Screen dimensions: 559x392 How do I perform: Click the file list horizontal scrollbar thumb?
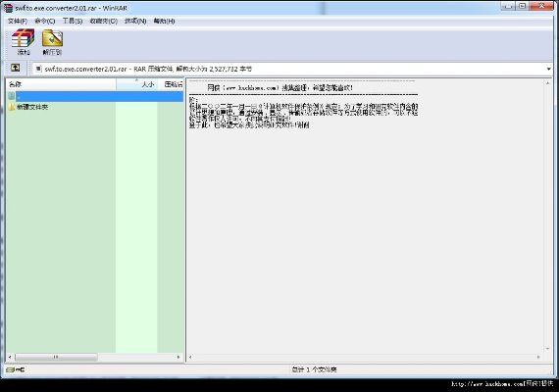click(56, 357)
